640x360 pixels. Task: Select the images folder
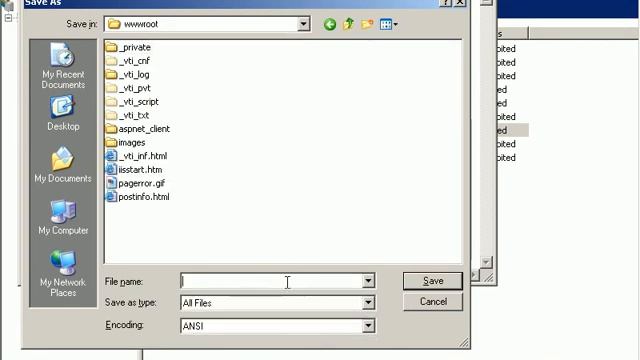tap(125, 142)
